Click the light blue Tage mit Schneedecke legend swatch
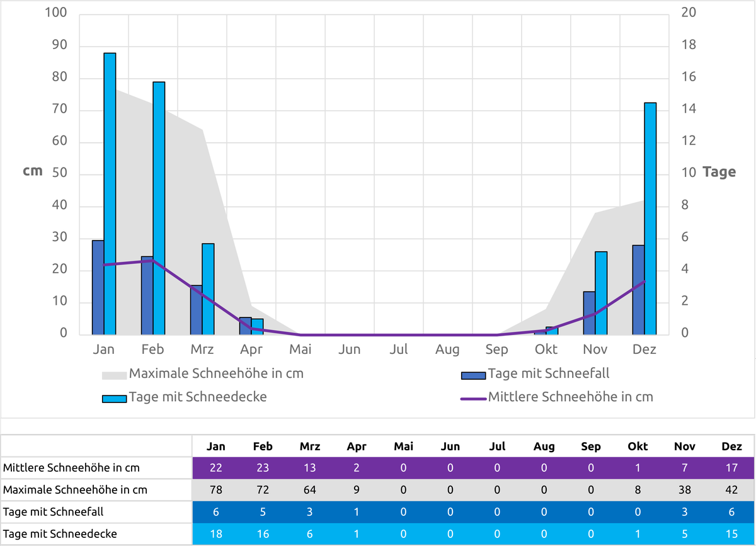This screenshot has height=546, width=756. point(115,399)
